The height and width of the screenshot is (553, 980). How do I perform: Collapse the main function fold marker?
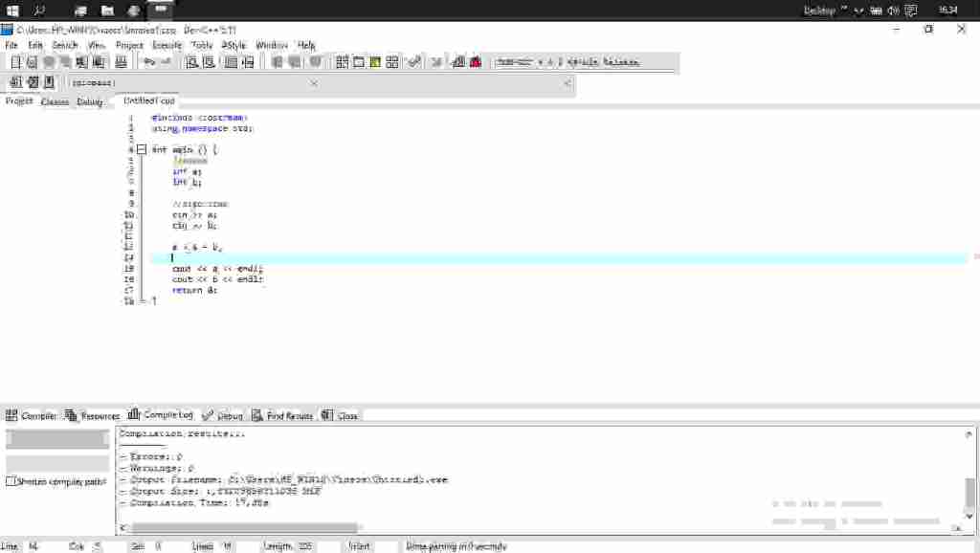142,149
